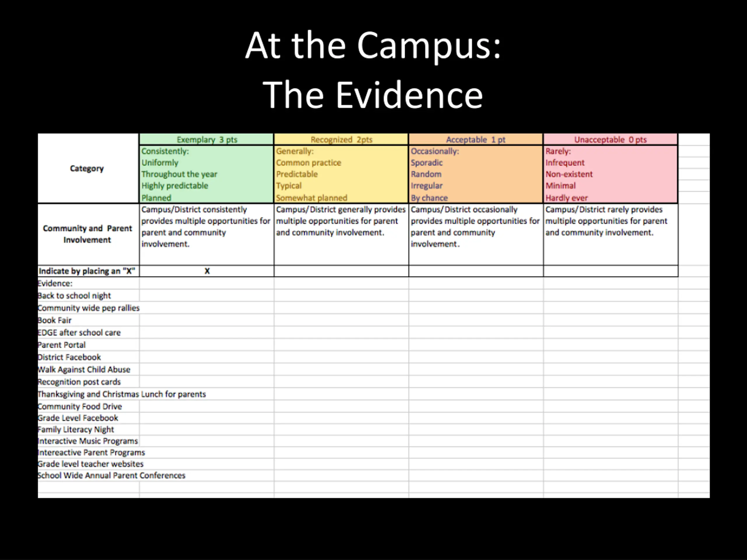Click the 'Typical' text

click(x=289, y=186)
